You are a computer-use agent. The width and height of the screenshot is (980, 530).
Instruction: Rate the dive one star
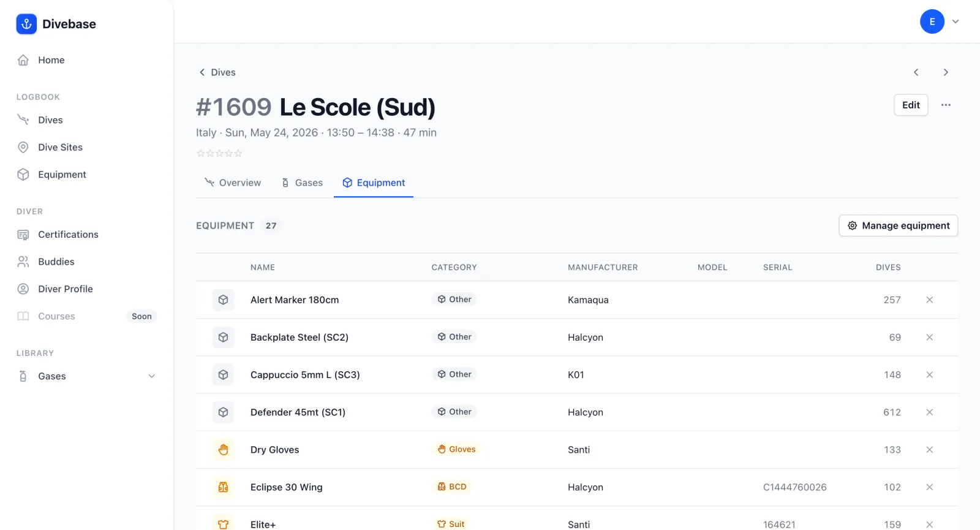[200, 153]
